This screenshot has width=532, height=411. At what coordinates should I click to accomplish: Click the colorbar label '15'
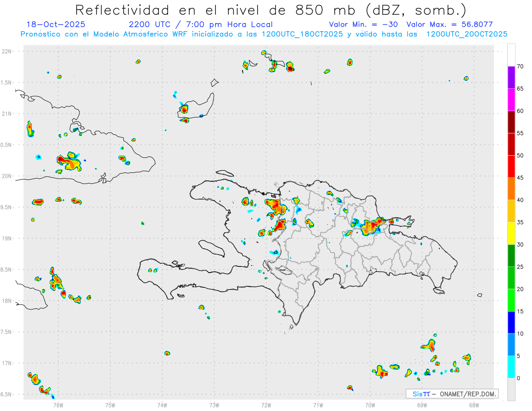tap(520, 311)
